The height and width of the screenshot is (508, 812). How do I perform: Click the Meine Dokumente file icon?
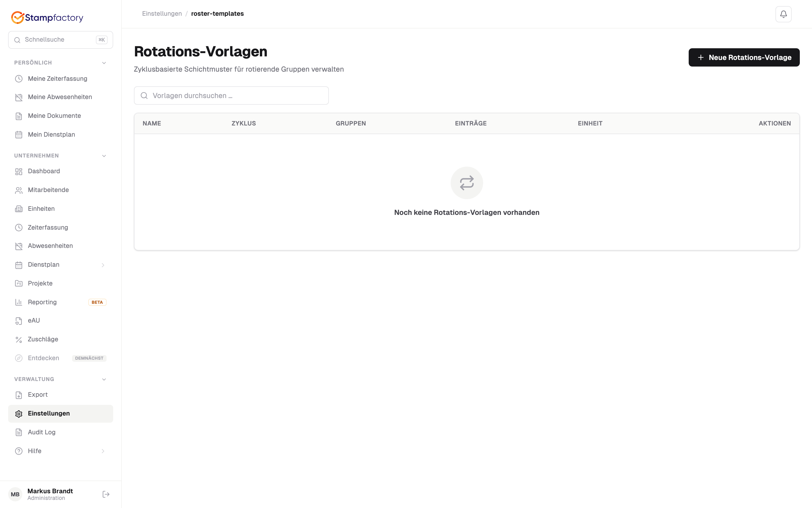[x=19, y=116]
